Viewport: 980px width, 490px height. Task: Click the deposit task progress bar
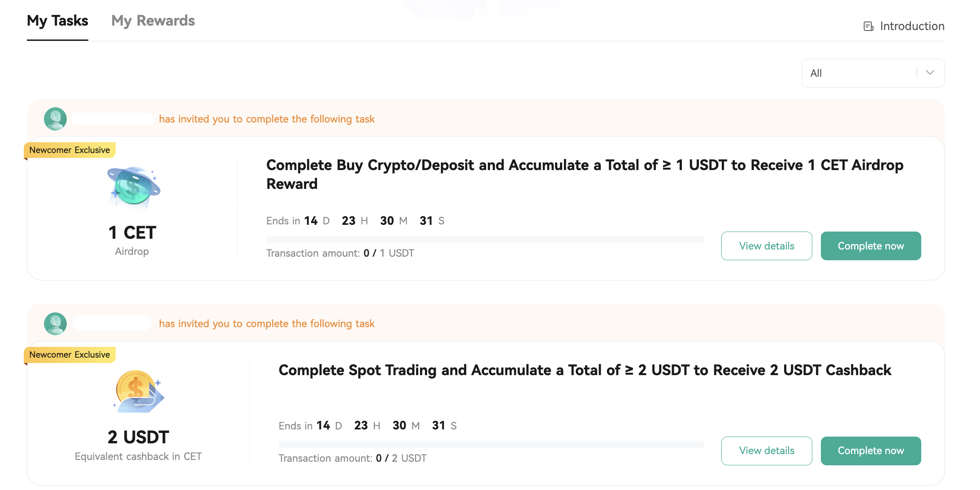485,240
